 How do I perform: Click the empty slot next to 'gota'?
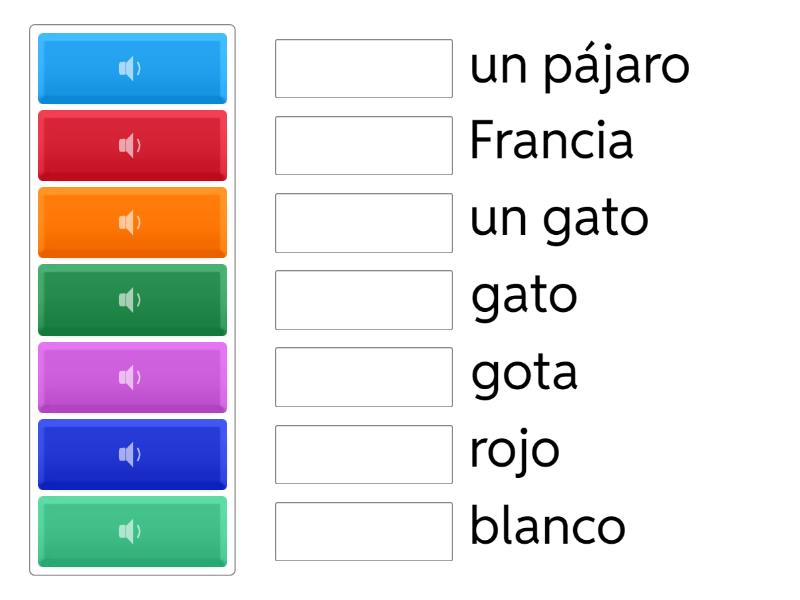[x=364, y=377]
